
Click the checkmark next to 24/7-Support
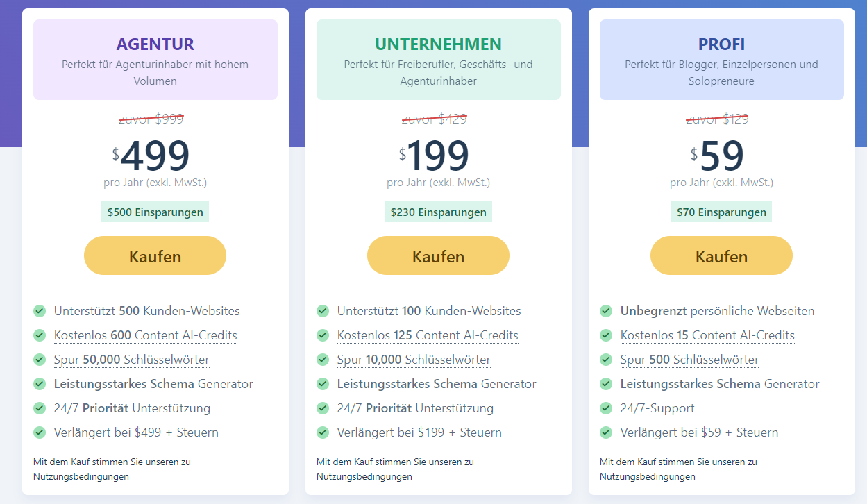coord(606,408)
